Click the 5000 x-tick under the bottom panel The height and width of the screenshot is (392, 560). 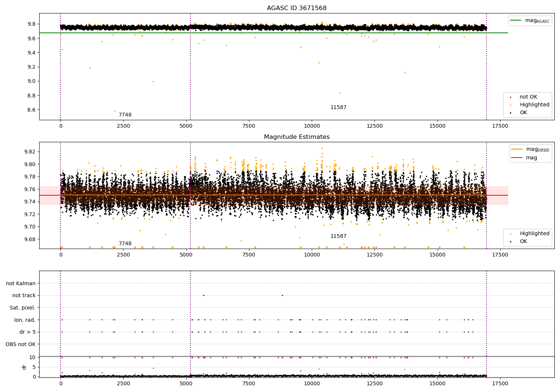[186, 383]
